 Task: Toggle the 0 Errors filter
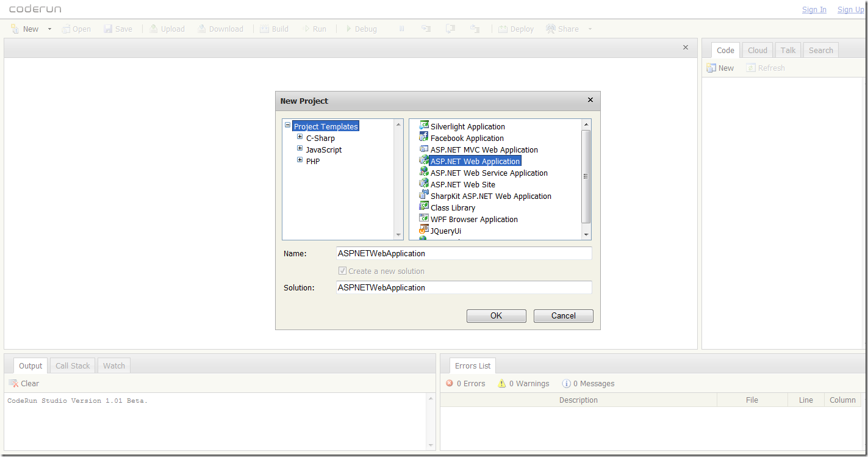coord(465,383)
